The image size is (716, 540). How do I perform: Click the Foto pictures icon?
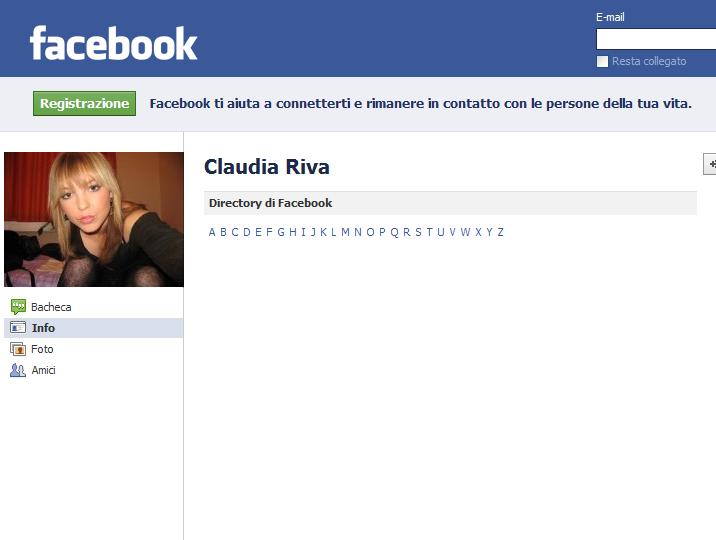18,349
